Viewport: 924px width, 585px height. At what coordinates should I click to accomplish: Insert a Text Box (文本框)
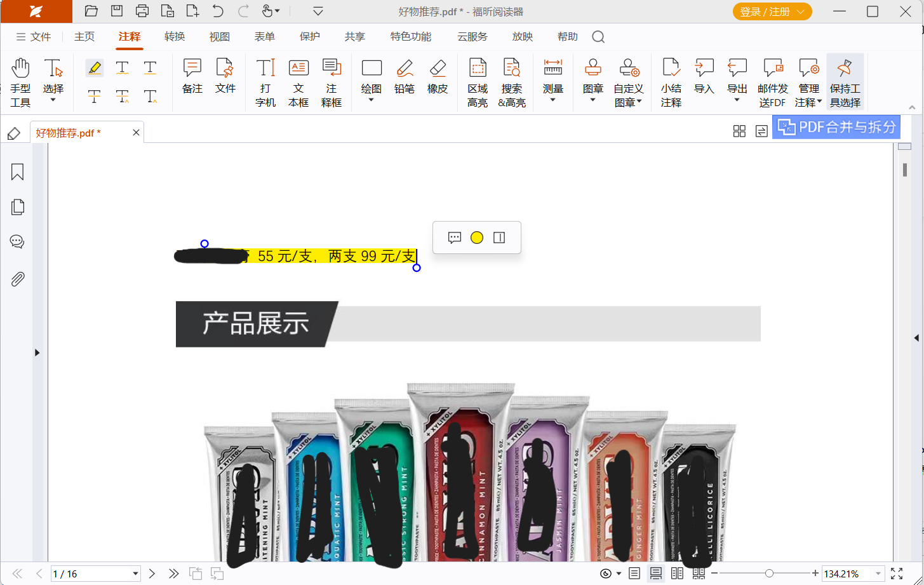pyautogui.click(x=298, y=83)
